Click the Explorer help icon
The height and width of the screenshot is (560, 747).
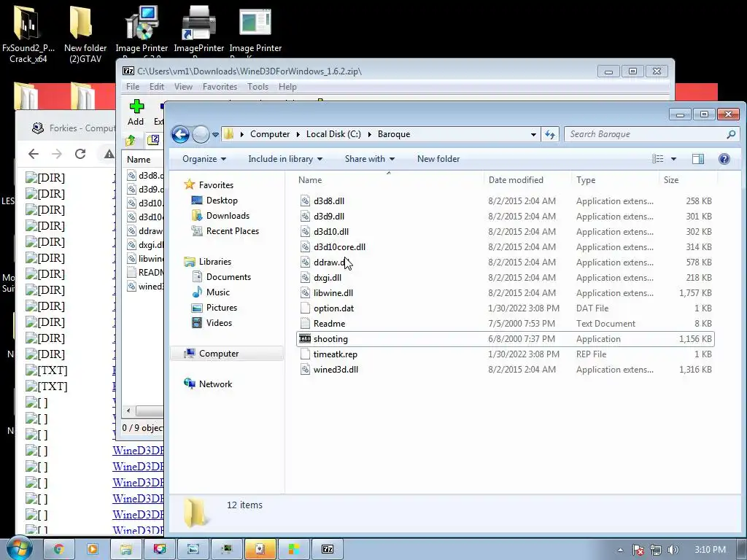point(724,159)
